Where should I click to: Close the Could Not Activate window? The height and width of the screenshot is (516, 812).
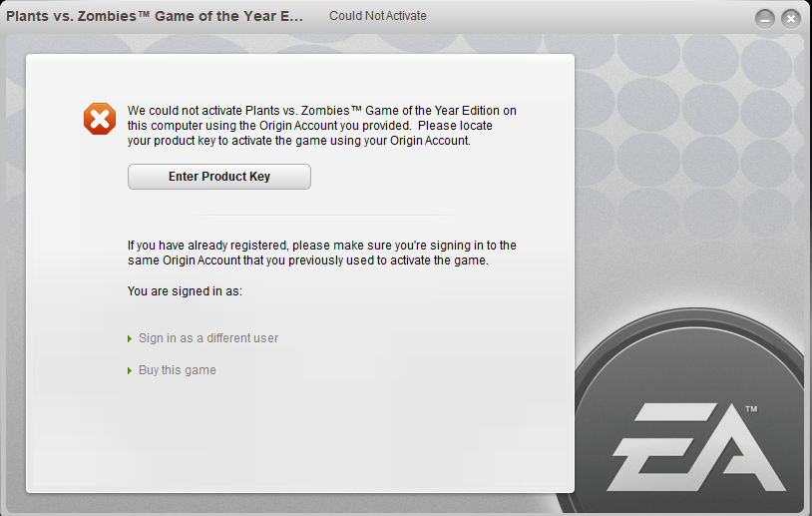tap(791, 18)
